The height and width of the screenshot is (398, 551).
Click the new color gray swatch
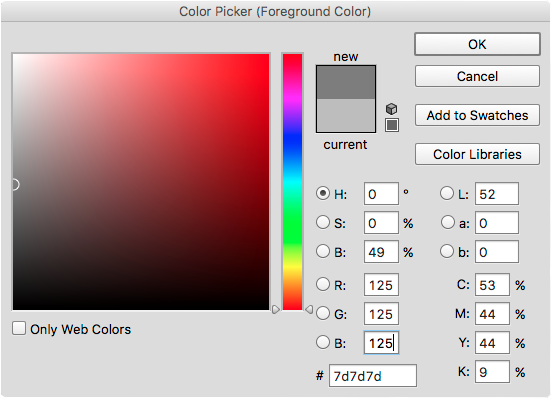pos(346,83)
